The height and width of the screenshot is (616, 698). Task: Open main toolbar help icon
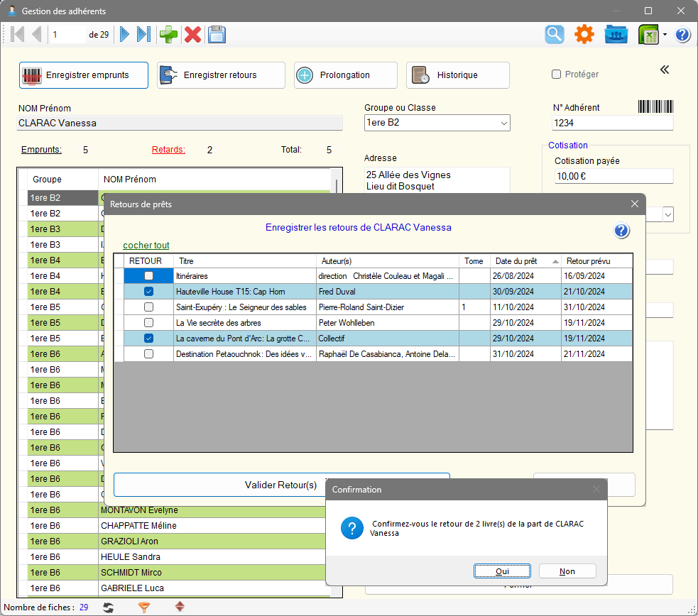point(682,34)
